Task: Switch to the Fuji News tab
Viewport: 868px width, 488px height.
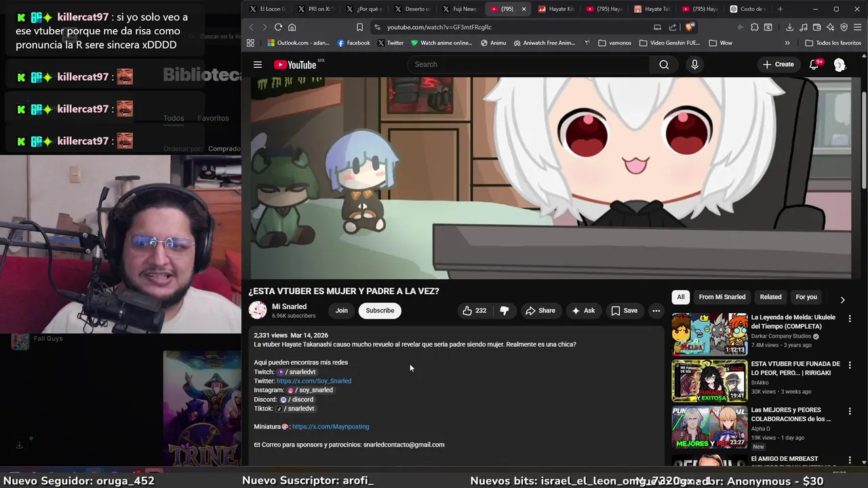Action: click(x=460, y=9)
